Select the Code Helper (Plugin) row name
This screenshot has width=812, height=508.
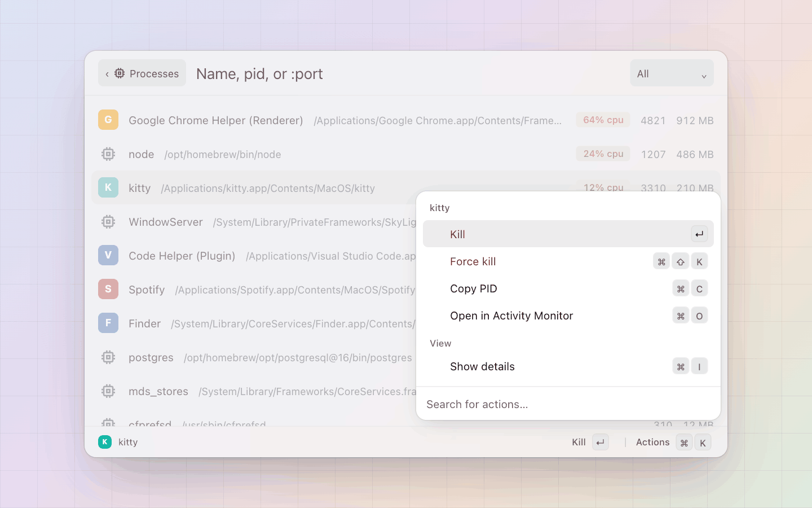tap(182, 256)
